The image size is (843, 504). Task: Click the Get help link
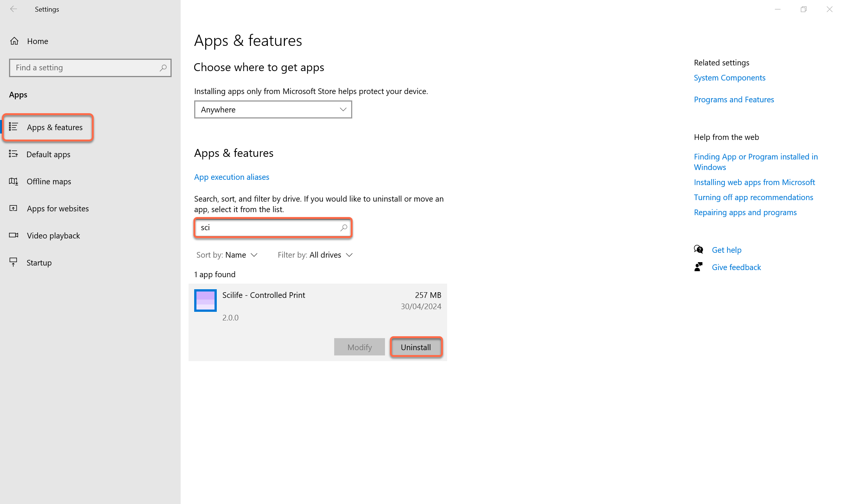coord(726,250)
